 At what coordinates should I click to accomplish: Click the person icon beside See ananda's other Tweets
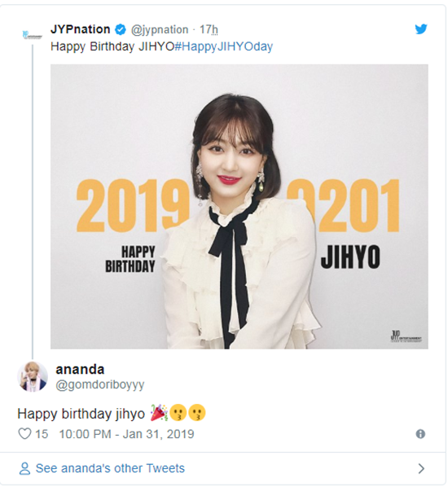click(25, 468)
